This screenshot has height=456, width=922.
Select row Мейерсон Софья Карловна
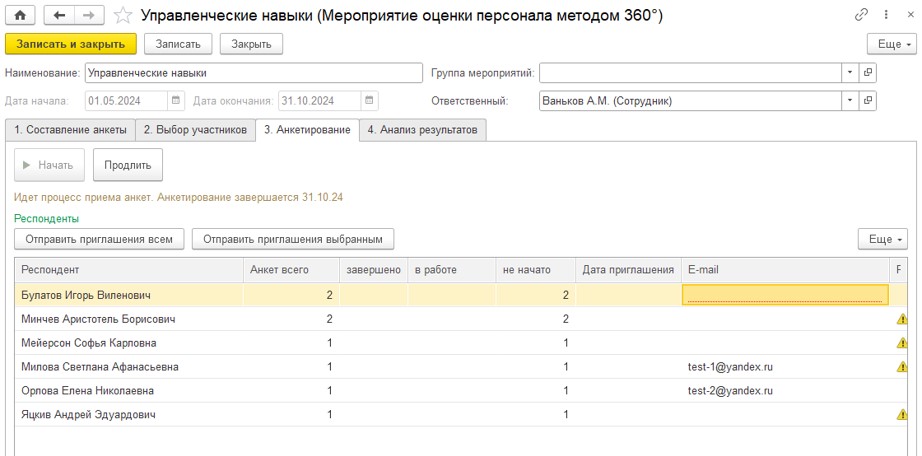pos(461,343)
